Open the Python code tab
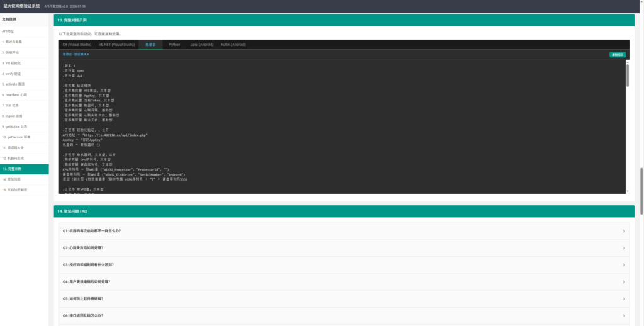 (x=174, y=45)
